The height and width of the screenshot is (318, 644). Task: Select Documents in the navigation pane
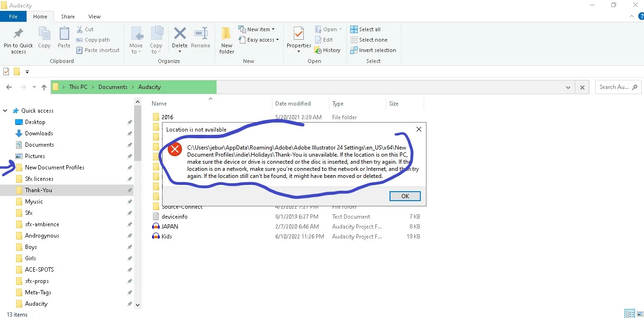click(39, 145)
